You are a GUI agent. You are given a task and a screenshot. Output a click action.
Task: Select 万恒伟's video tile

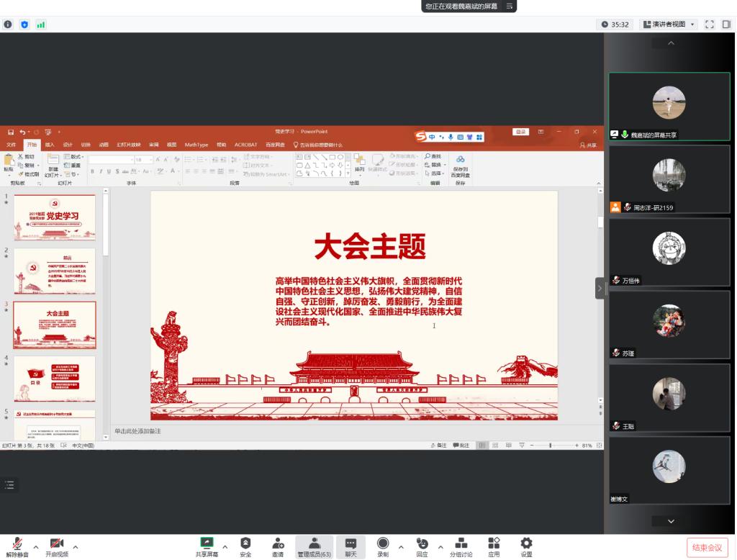pyautogui.click(x=669, y=252)
